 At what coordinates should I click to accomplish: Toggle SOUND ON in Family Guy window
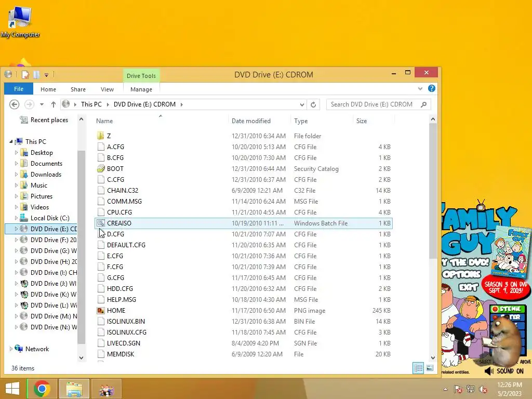pos(504,371)
